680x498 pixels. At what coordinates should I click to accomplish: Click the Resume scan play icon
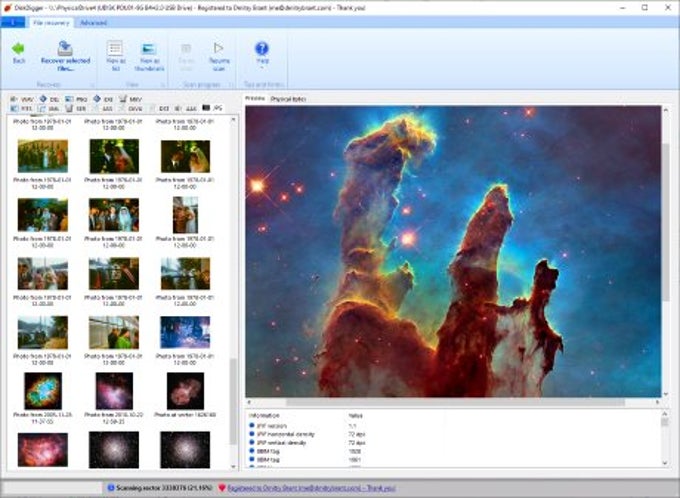218,48
